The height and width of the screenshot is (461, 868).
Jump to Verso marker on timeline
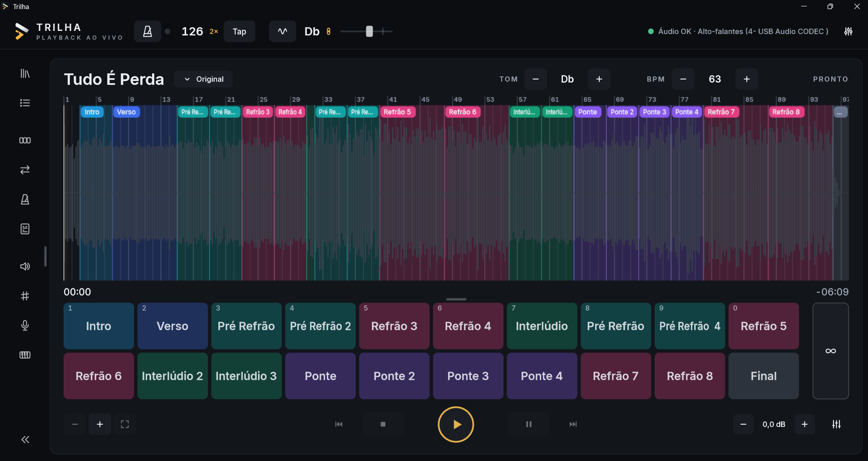[x=126, y=112]
